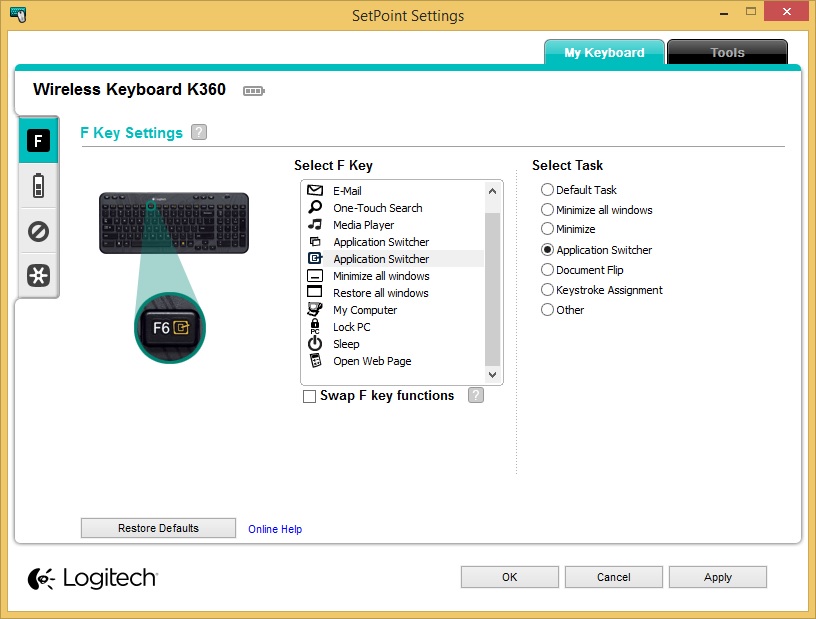Select the "Lock PC" list entry text
816x619 pixels.
[x=352, y=327]
